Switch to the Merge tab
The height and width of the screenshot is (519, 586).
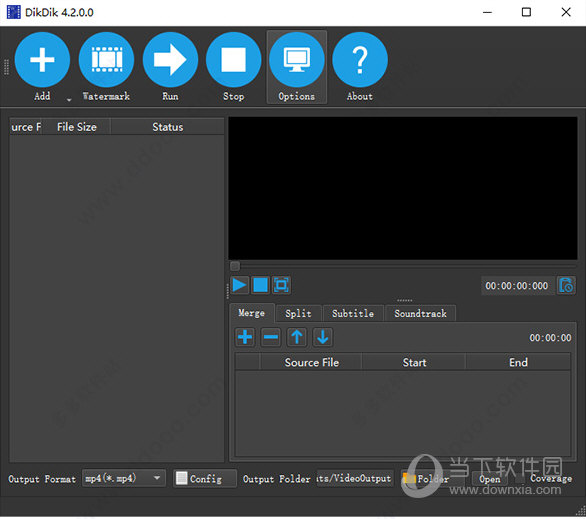(x=252, y=313)
